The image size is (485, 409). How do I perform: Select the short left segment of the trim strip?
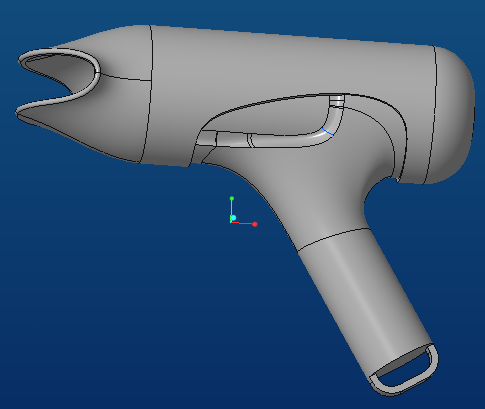click(206, 138)
